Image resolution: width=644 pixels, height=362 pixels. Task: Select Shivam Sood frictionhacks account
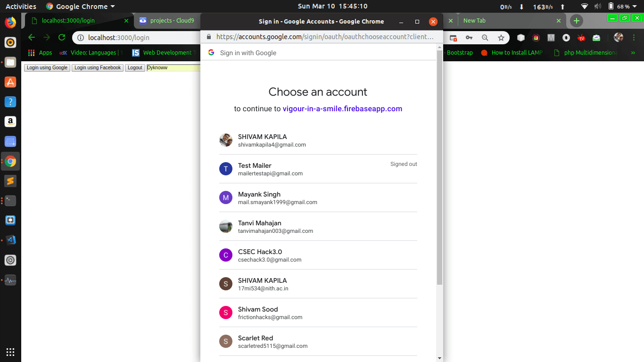[x=318, y=313]
